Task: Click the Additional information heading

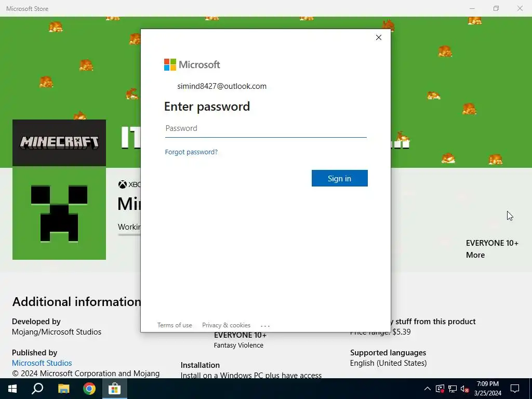Action: click(76, 302)
